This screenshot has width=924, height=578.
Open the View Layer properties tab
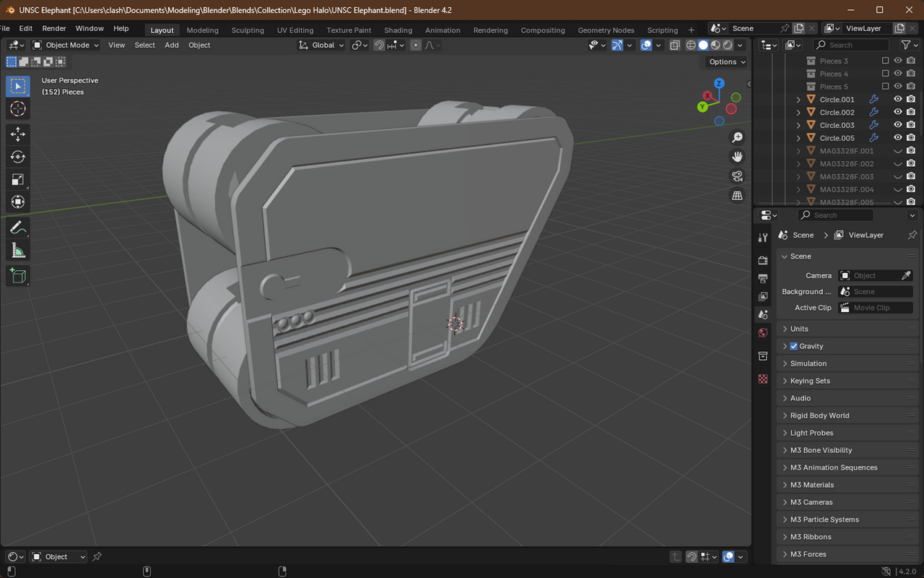tap(763, 296)
